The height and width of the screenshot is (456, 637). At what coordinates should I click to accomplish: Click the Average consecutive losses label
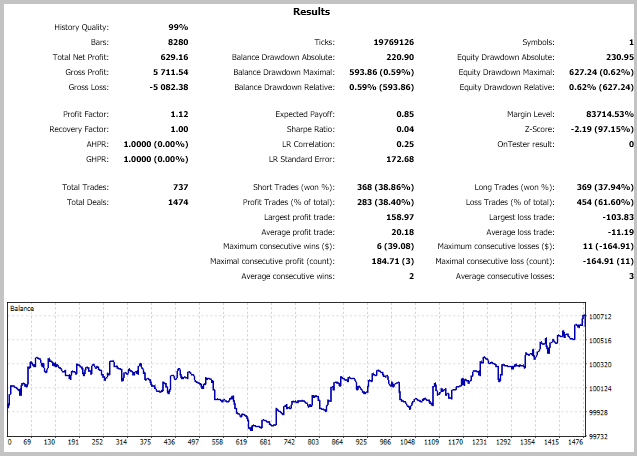[x=505, y=276]
